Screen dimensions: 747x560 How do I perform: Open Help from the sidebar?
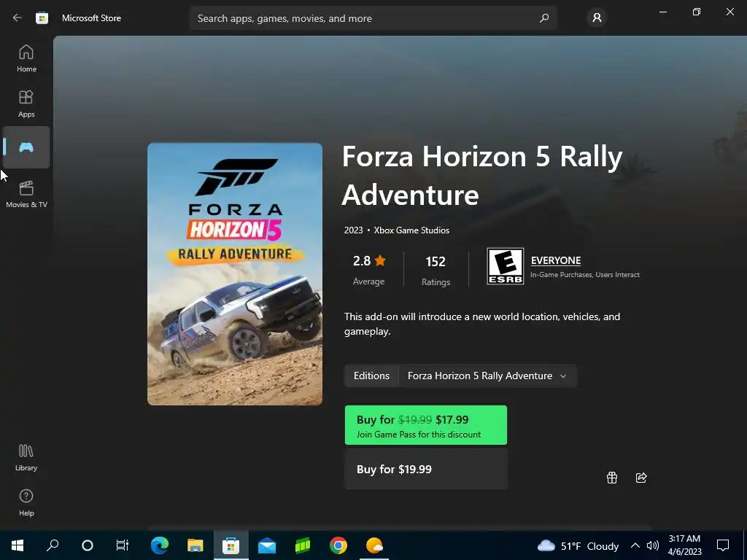click(x=26, y=503)
